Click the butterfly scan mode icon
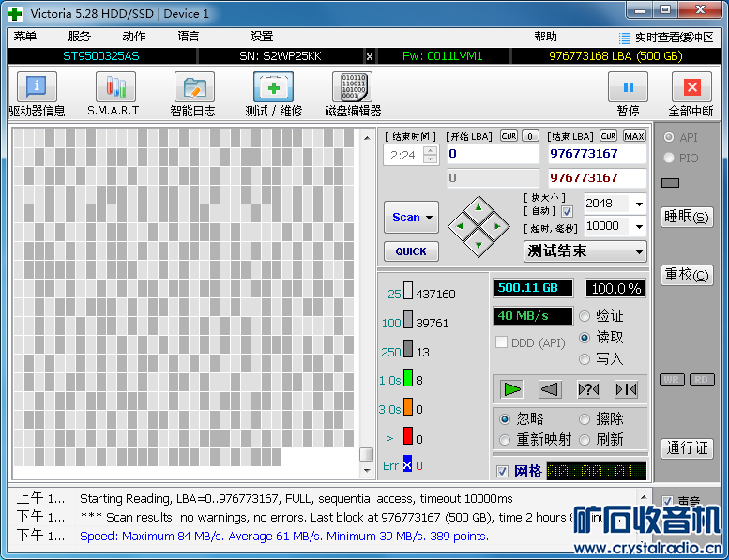The image size is (729, 560). [x=626, y=389]
